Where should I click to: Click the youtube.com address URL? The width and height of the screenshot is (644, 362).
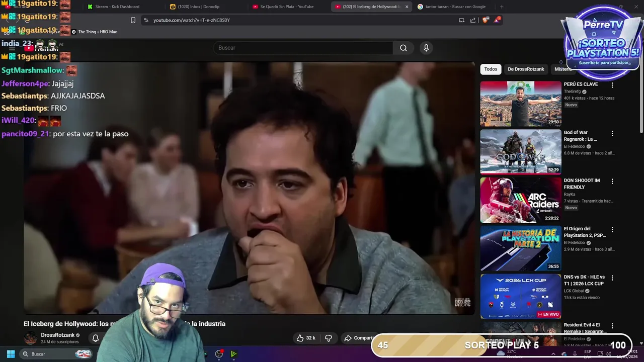191,20
